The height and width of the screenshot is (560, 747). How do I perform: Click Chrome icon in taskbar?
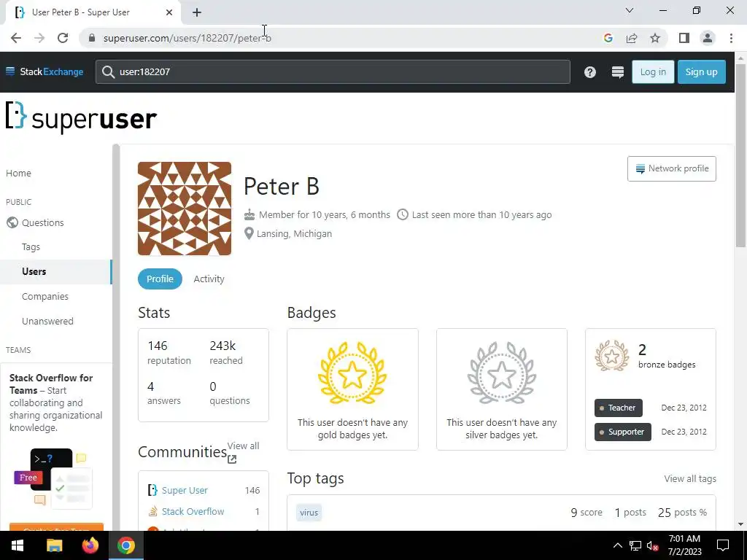(x=126, y=545)
